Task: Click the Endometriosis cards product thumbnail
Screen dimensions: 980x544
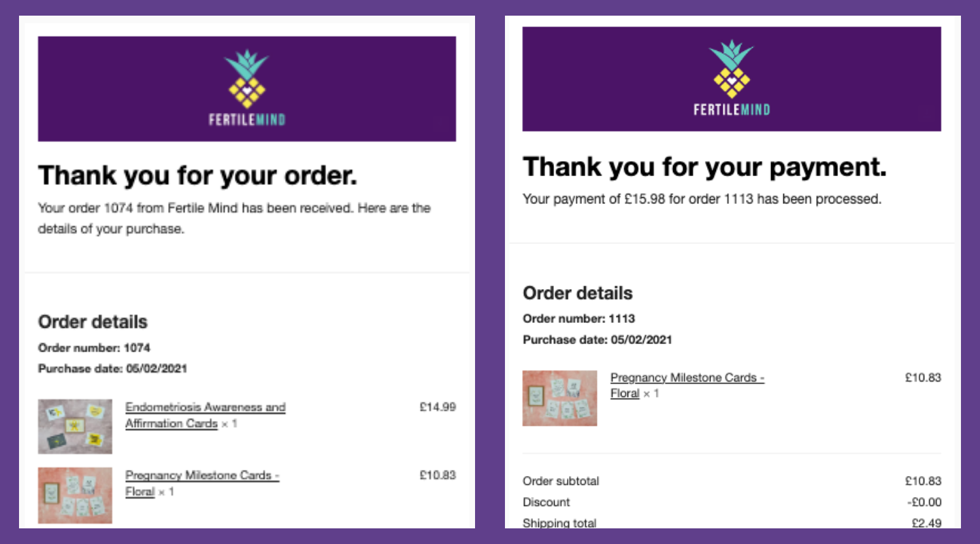Action: pos(75,426)
